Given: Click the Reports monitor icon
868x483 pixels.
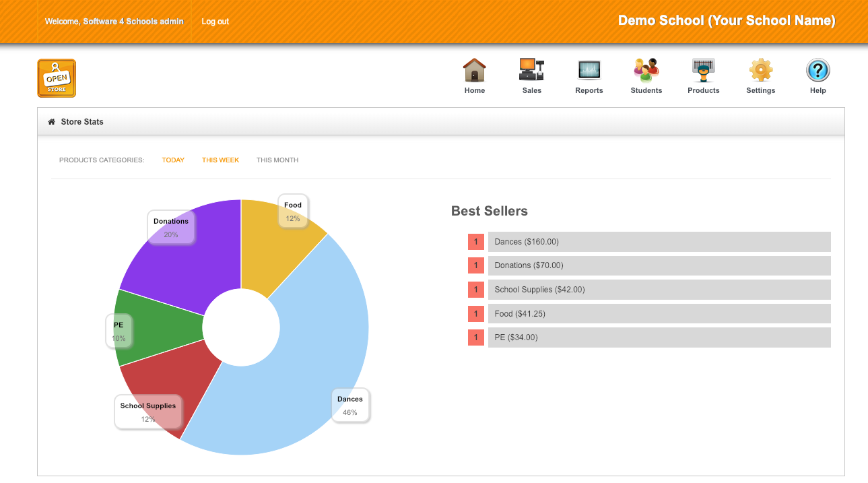Looking at the screenshot, I should [x=589, y=69].
